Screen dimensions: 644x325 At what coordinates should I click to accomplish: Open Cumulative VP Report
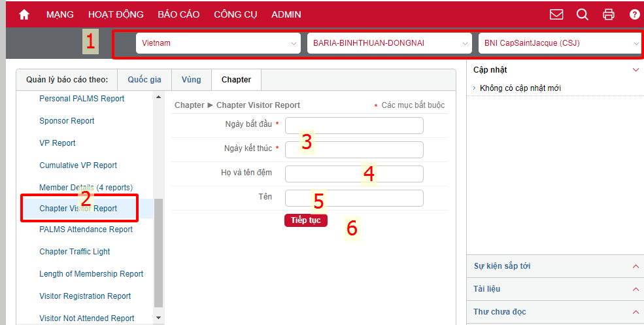click(x=78, y=165)
